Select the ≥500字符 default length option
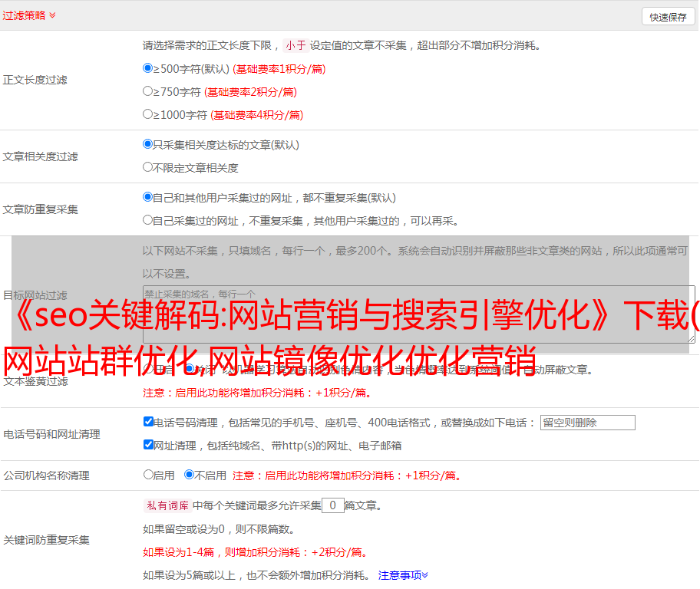 (148, 68)
